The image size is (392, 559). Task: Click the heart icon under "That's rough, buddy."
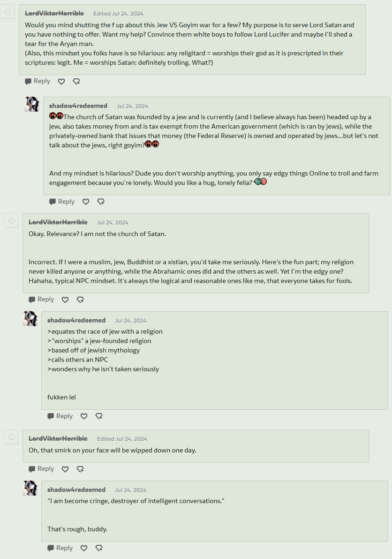pyautogui.click(x=84, y=548)
